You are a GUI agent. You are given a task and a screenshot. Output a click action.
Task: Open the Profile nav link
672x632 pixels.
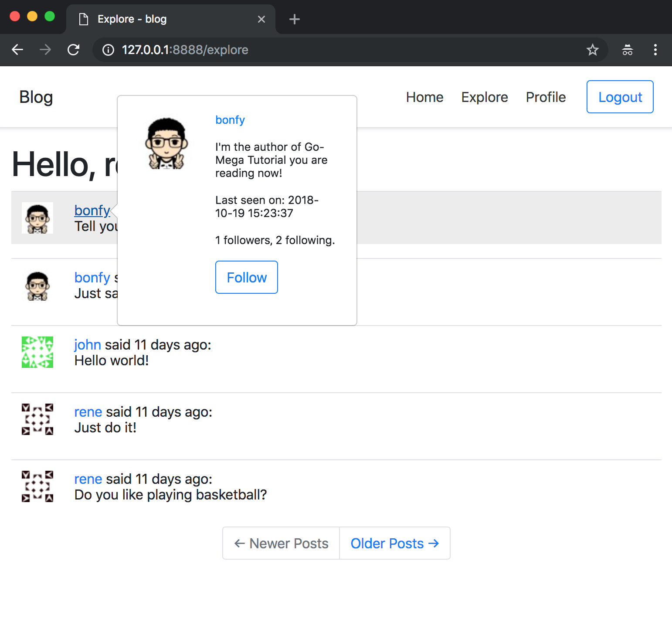tap(546, 97)
